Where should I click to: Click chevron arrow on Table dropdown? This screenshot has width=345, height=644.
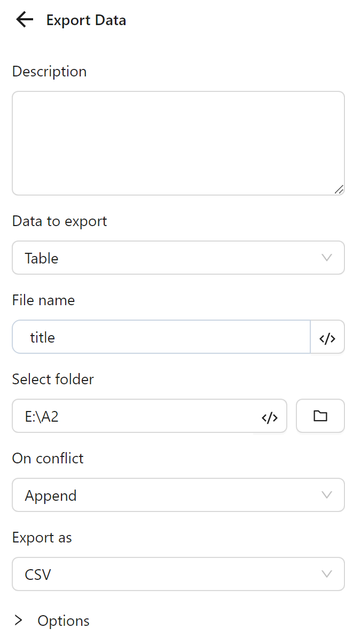coord(327,258)
